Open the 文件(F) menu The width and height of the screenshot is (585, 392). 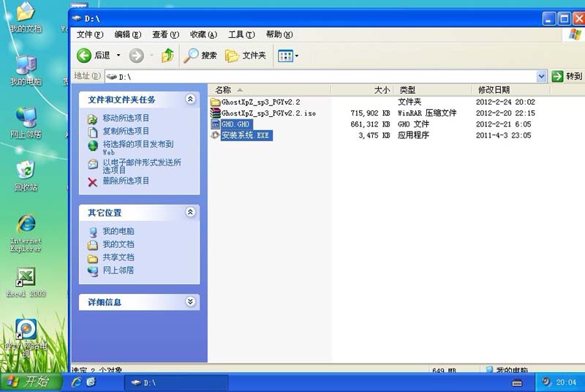pyautogui.click(x=90, y=34)
